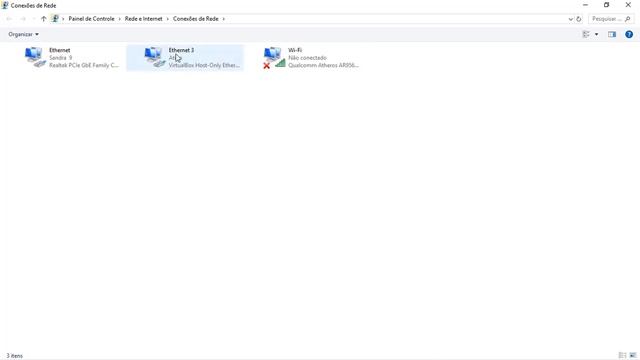Navigate to Painel de Controle breadcrumb
The height and width of the screenshot is (360, 640).
click(91, 19)
